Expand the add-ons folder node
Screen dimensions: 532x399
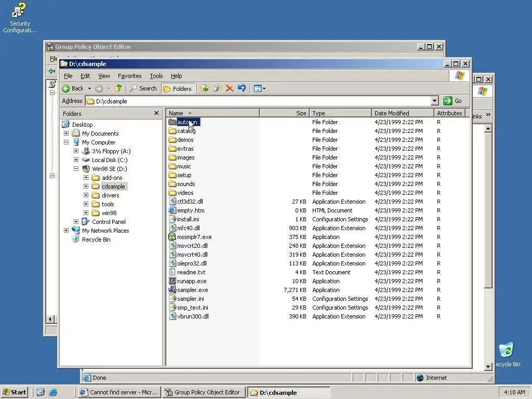tap(86, 178)
